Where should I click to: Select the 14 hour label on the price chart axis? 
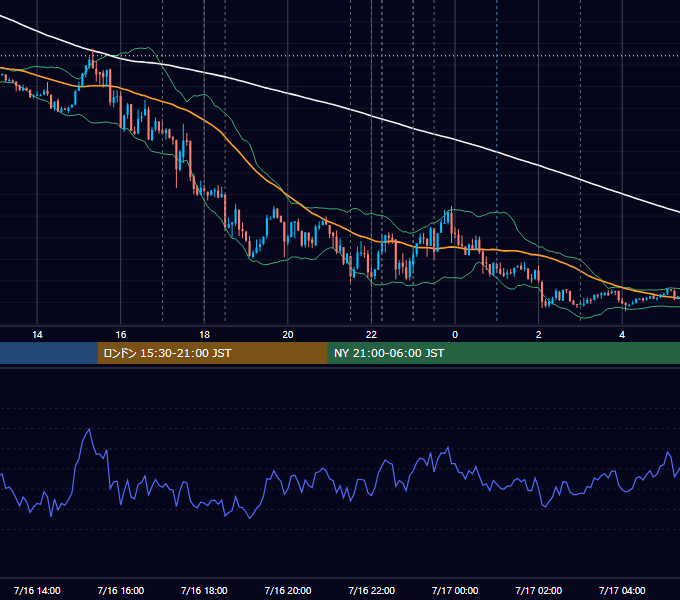click(37, 335)
